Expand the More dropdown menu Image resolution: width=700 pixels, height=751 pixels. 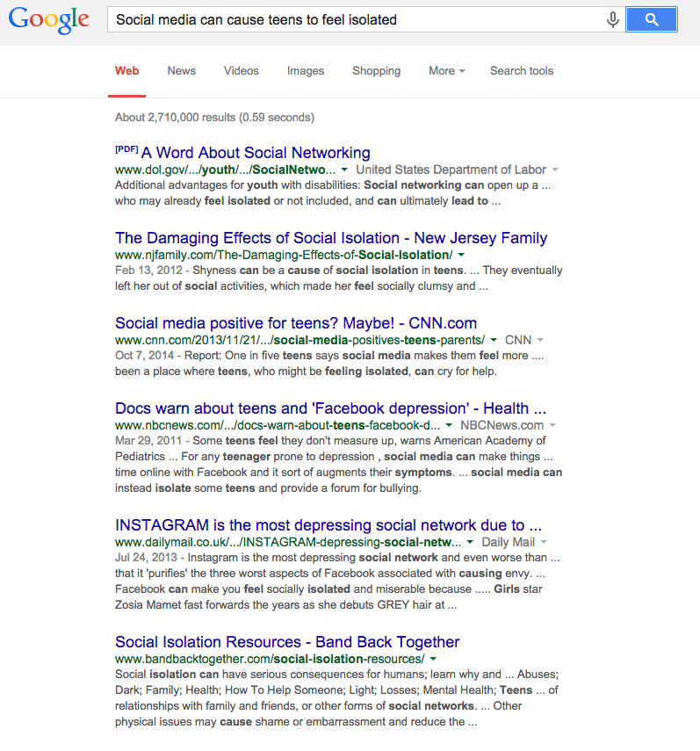click(446, 71)
